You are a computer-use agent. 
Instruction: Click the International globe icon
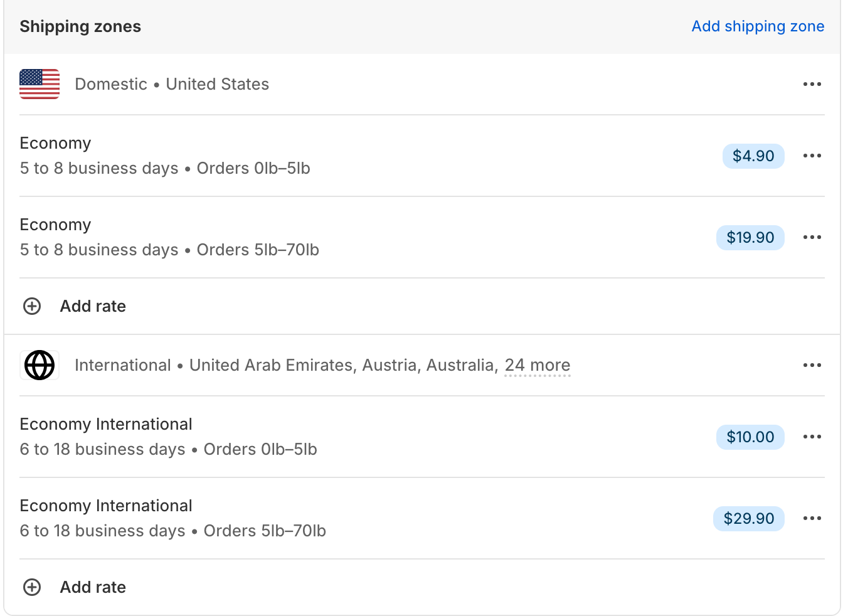[x=40, y=365]
